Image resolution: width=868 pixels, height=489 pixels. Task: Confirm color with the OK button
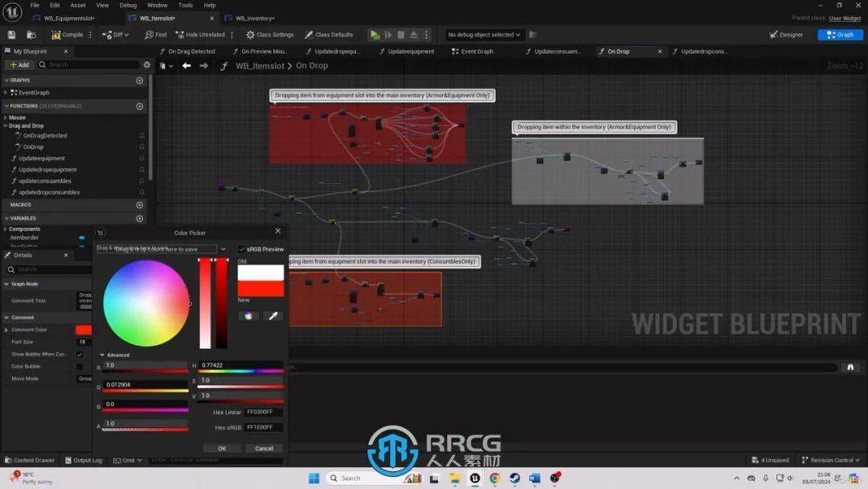point(222,448)
